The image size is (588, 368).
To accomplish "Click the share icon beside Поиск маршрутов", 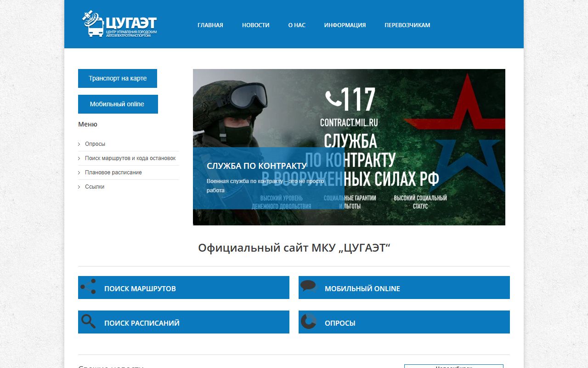I will tap(88, 287).
